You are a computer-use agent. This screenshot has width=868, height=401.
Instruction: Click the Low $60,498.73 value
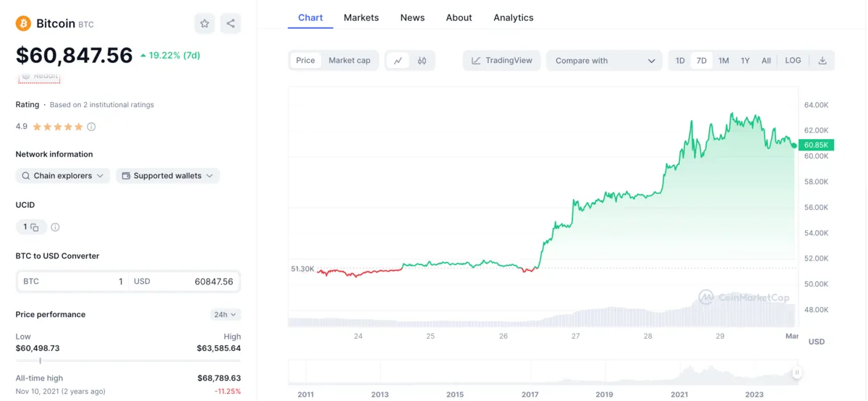click(38, 348)
